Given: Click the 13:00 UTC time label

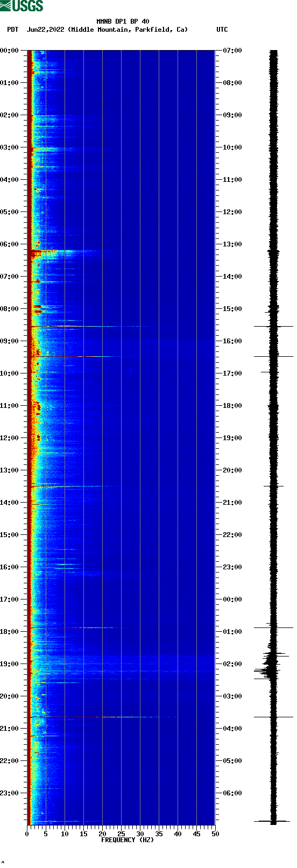Looking at the screenshot, I should pos(232,244).
